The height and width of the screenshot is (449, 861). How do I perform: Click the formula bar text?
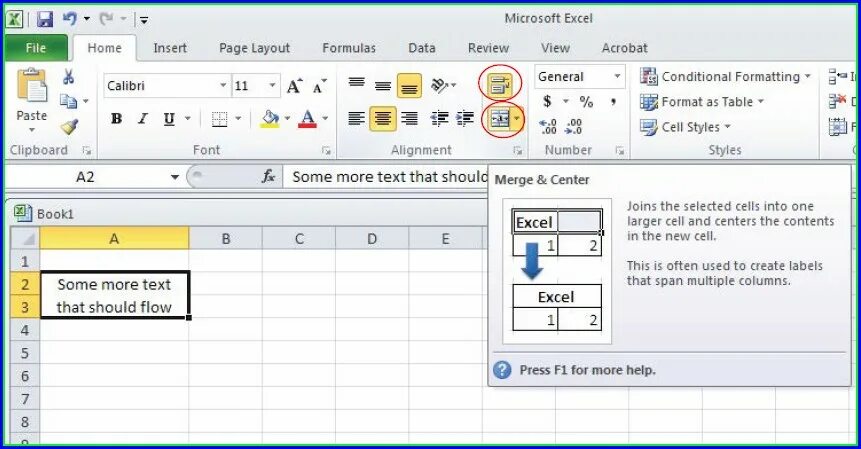[x=389, y=177]
